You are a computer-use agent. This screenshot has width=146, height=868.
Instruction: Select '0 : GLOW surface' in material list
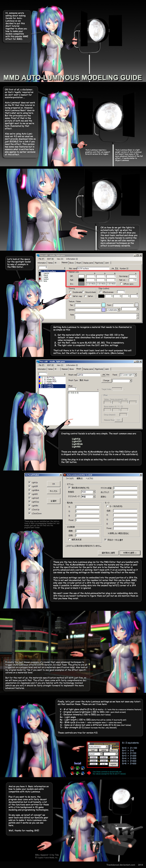(x=52, y=271)
